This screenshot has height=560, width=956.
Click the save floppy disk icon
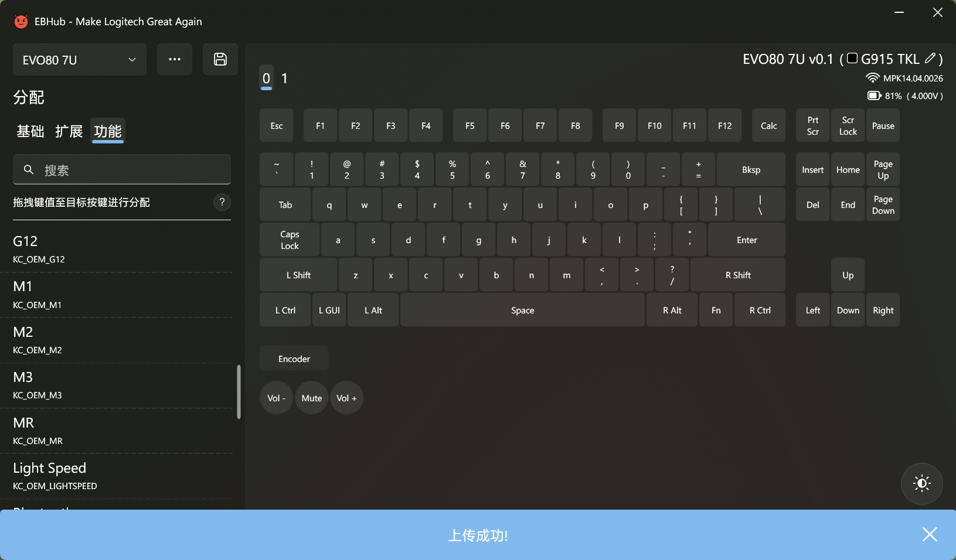pos(220,59)
